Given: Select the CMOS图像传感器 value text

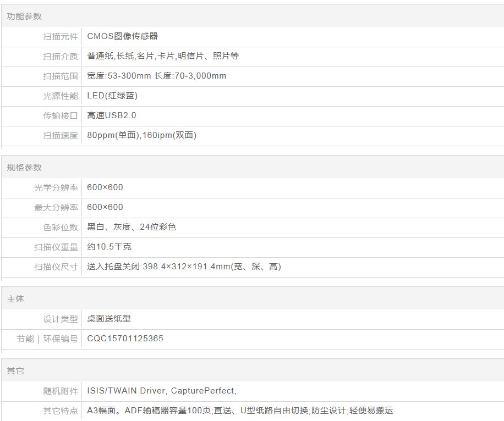Looking at the screenshot, I should [x=122, y=36].
